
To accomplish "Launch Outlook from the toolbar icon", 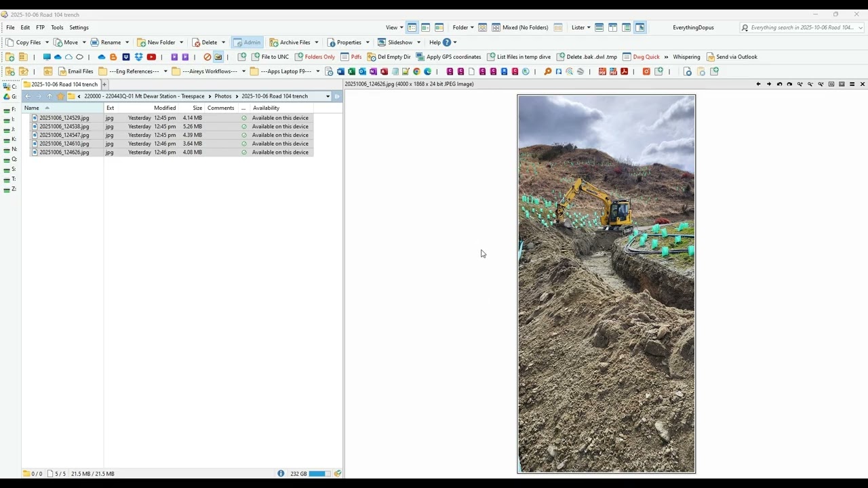I will [362, 71].
